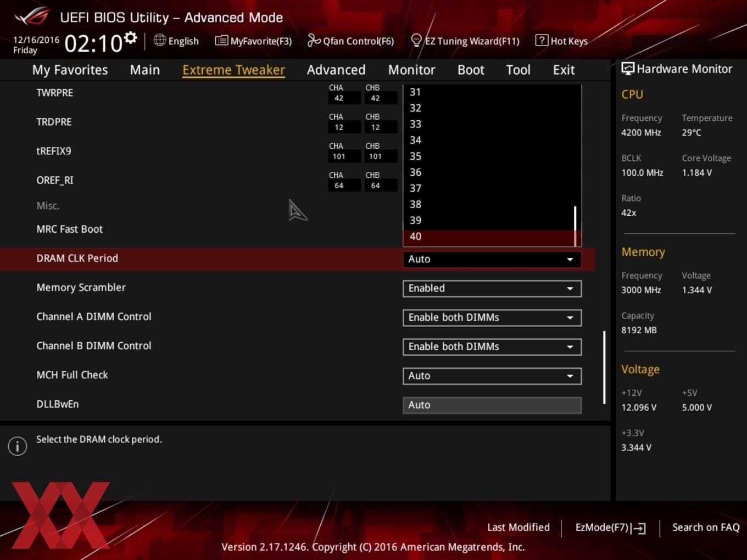Go to the Exit tab
The height and width of the screenshot is (560, 747).
(x=564, y=70)
